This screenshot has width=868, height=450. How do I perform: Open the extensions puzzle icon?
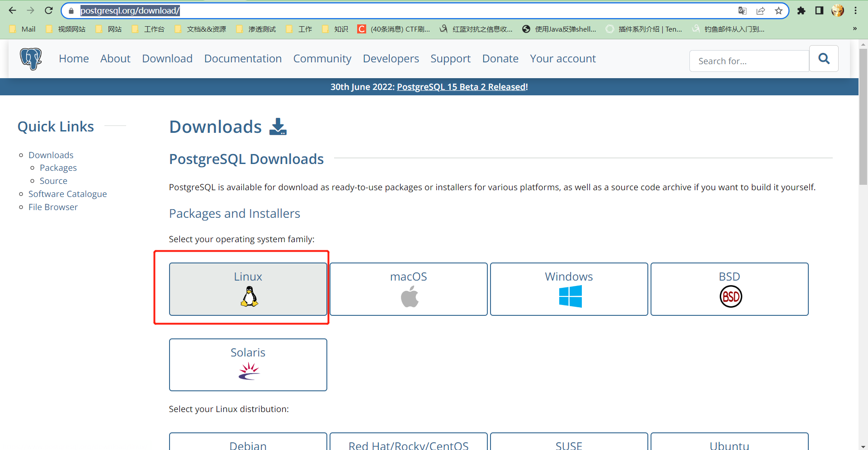tap(801, 10)
